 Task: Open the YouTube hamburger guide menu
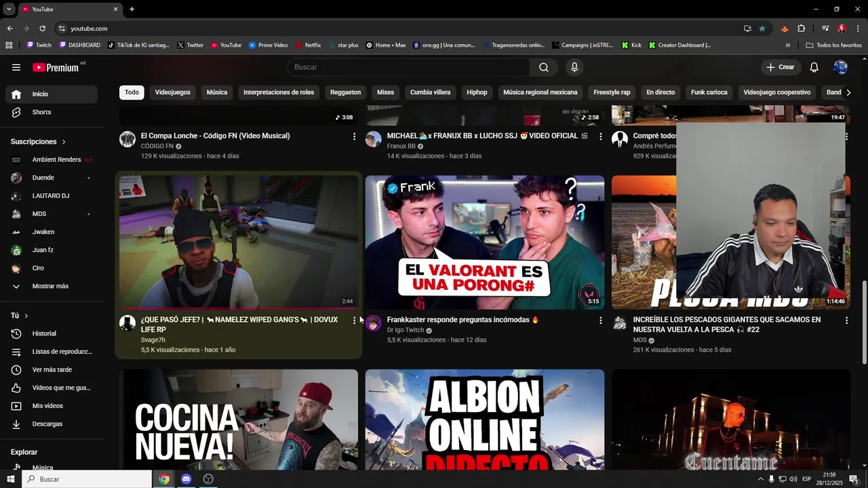pos(16,67)
